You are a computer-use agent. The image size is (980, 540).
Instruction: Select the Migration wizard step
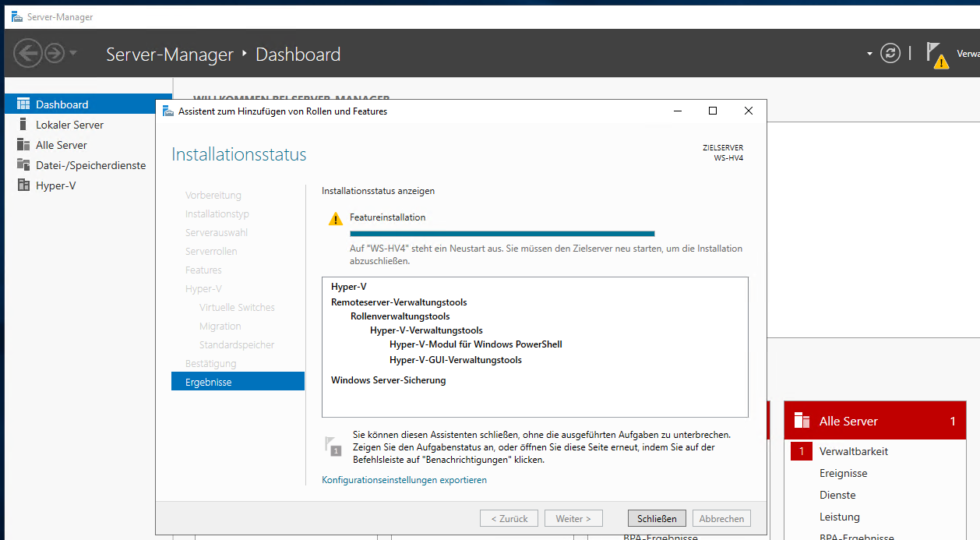[x=220, y=326]
